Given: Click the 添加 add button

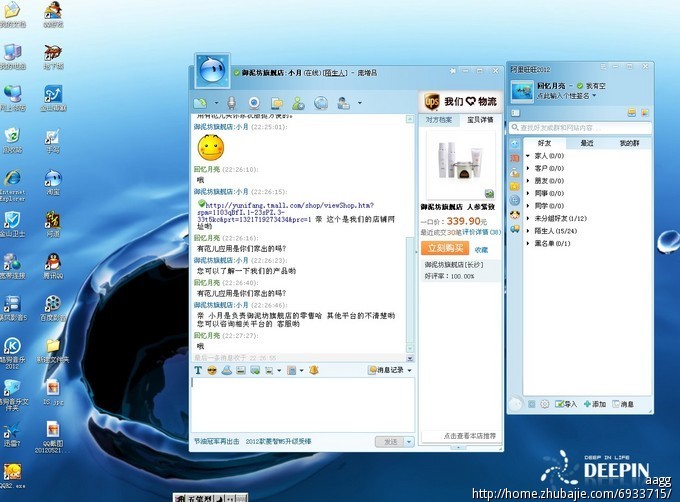Looking at the screenshot, I should pos(595,404).
